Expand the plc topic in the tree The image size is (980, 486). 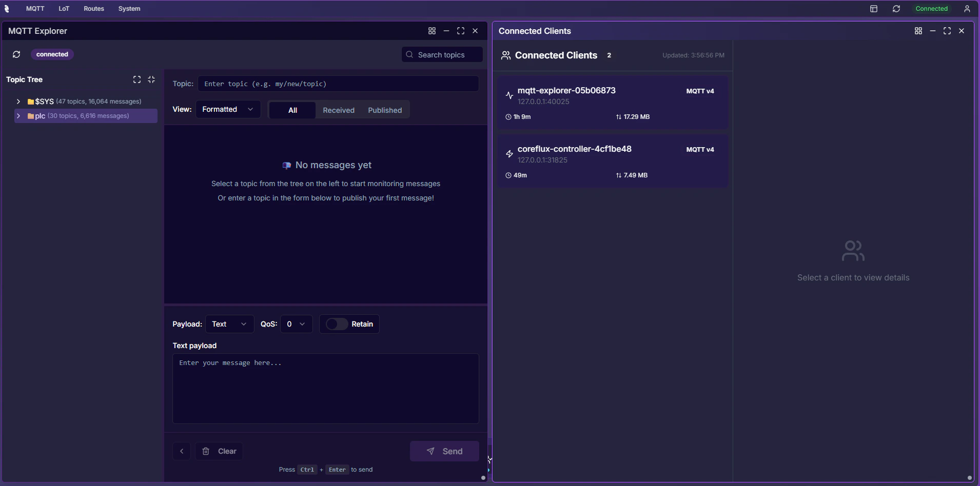(x=18, y=116)
